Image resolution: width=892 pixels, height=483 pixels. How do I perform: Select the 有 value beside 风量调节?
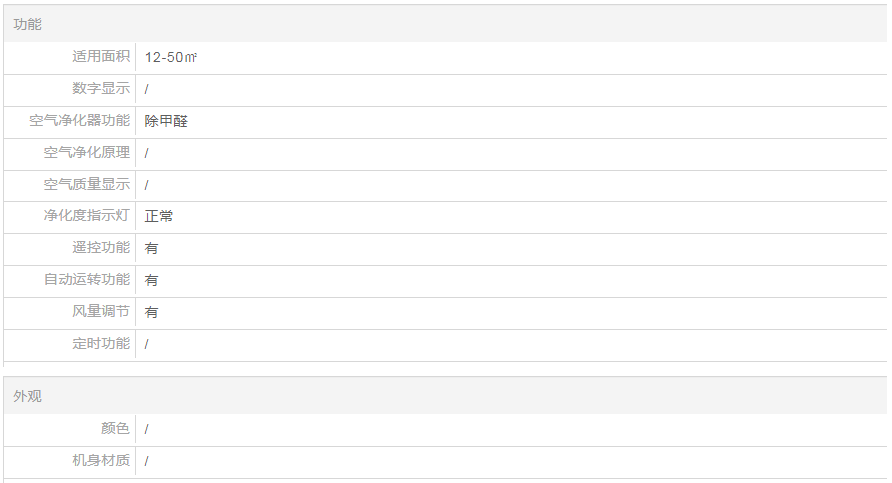(x=151, y=312)
